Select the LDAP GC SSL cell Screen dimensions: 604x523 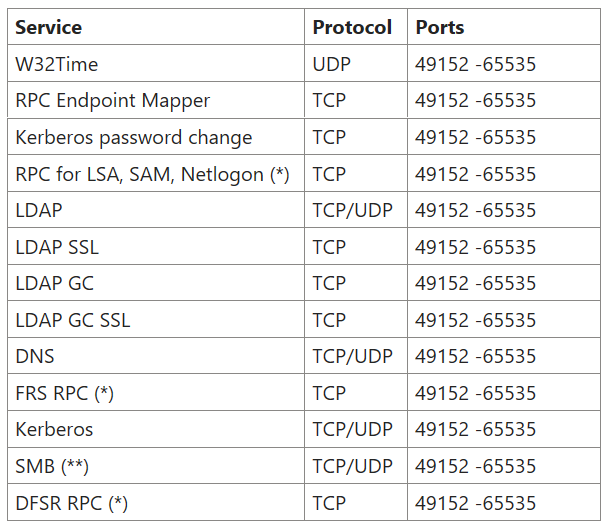click(156, 320)
